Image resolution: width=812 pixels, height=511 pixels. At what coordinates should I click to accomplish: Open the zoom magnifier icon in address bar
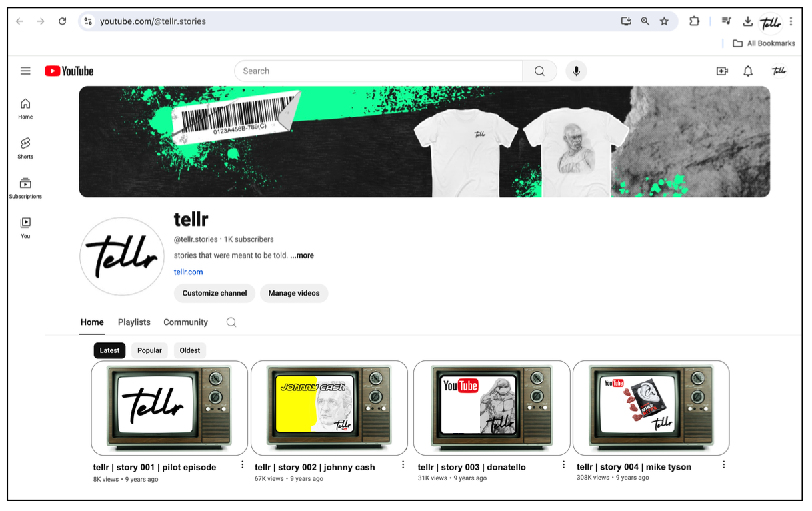645,21
